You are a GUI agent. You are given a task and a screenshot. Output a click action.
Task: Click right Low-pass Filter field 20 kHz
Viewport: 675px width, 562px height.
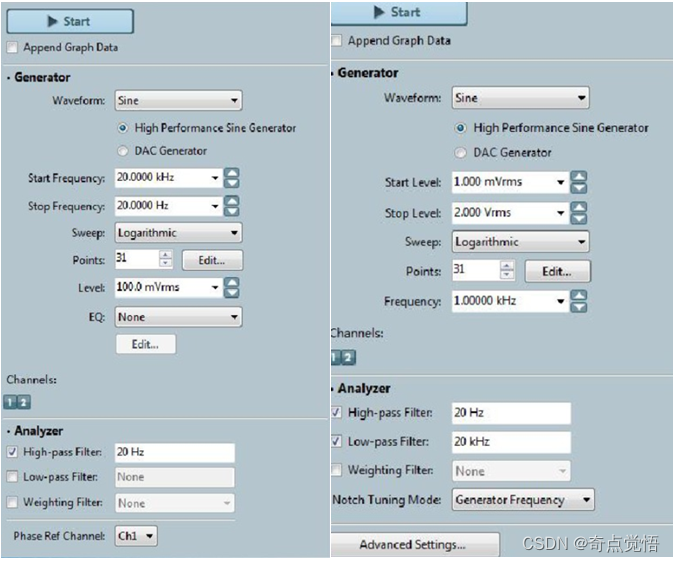(x=511, y=442)
